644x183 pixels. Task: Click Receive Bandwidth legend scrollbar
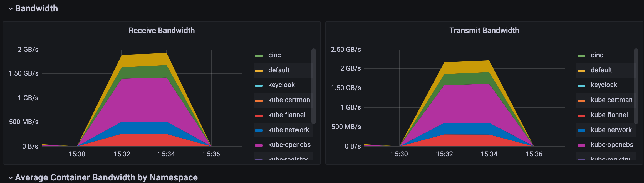pos(313,86)
